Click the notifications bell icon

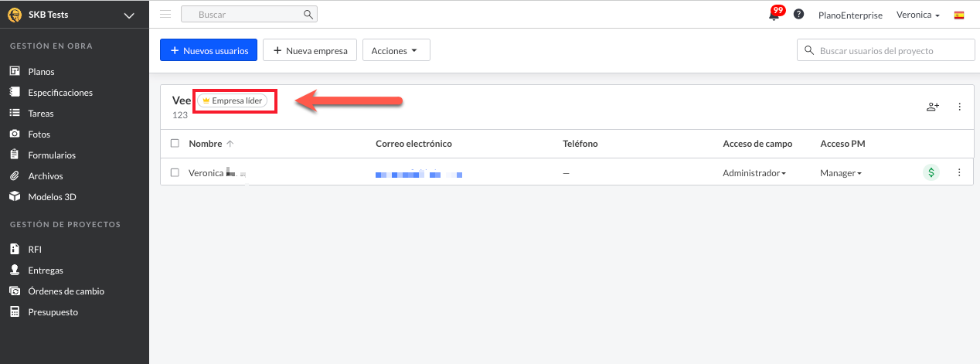click(x=774, y=15)
